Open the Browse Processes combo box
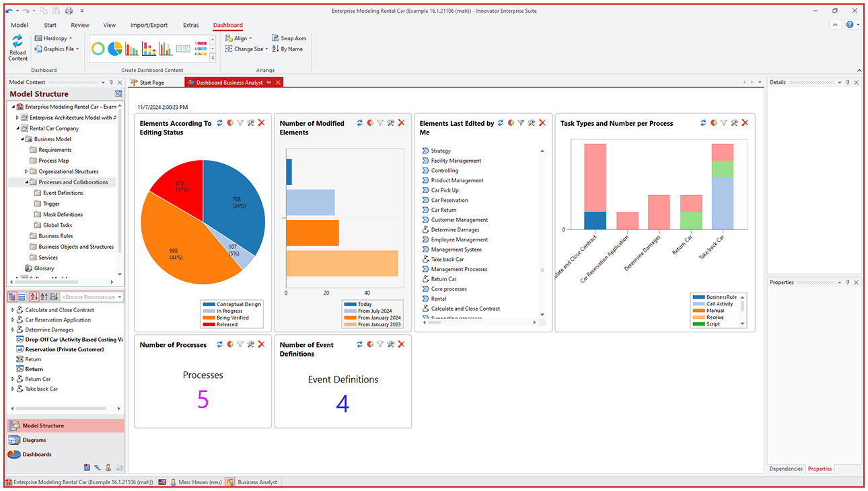 click(x=119, y=296)
